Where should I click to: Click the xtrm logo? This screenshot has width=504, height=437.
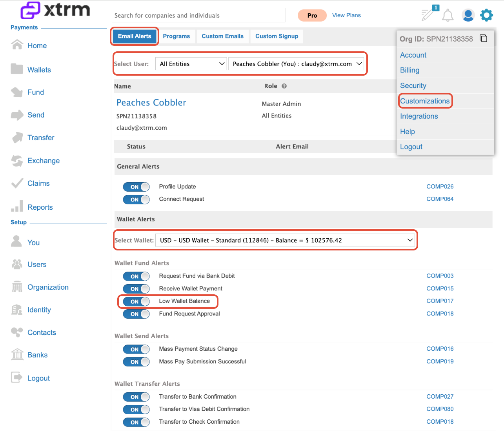[x=55, y=10]
